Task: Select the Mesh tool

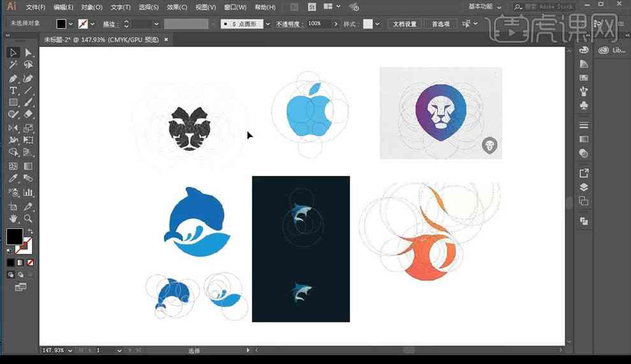Action: pos(13,166)
